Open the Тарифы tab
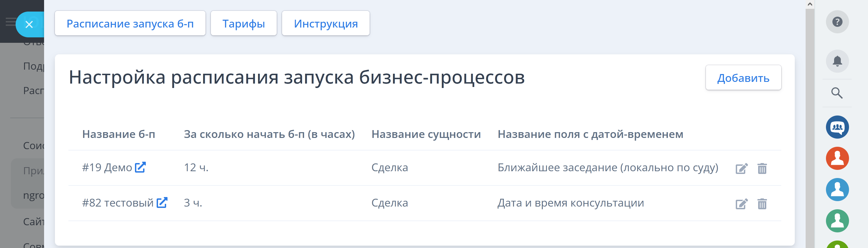This screenshot has width=868, height=248. pyautogui.click(x=243, y=23)
